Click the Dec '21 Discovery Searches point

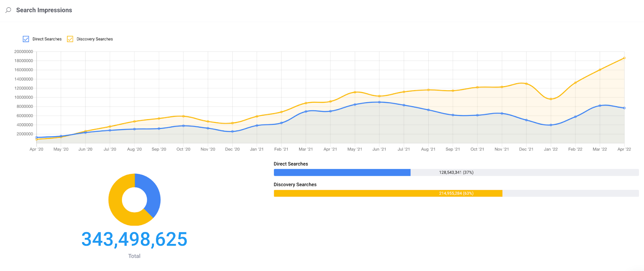tap(526, 84)
